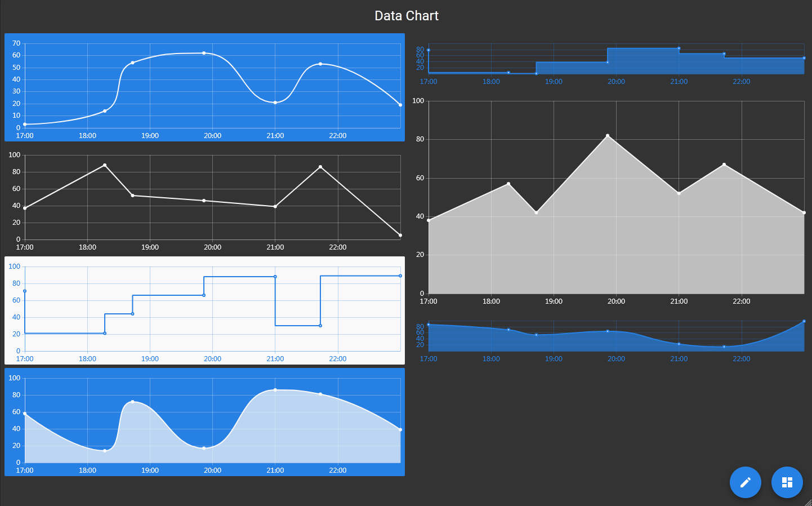
Task: Click the 21:00 low point on top-left blue curve
Action: pyautogui.click(x=275, y=103)
